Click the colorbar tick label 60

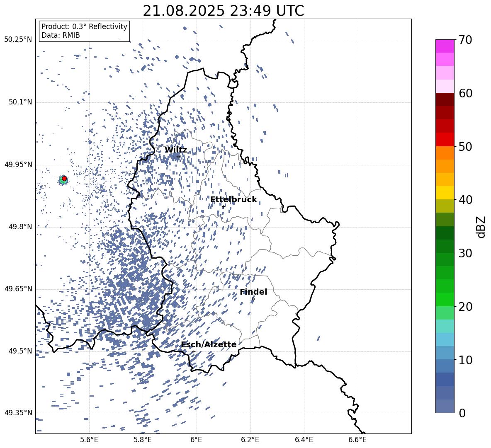(x=466, y=93)
